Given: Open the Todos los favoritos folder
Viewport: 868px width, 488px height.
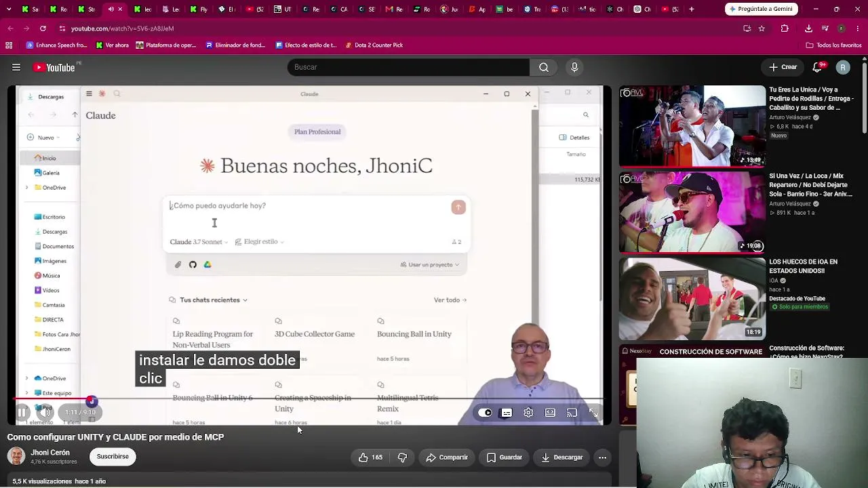Looking at the screenshot, I should tap(833, 45).
